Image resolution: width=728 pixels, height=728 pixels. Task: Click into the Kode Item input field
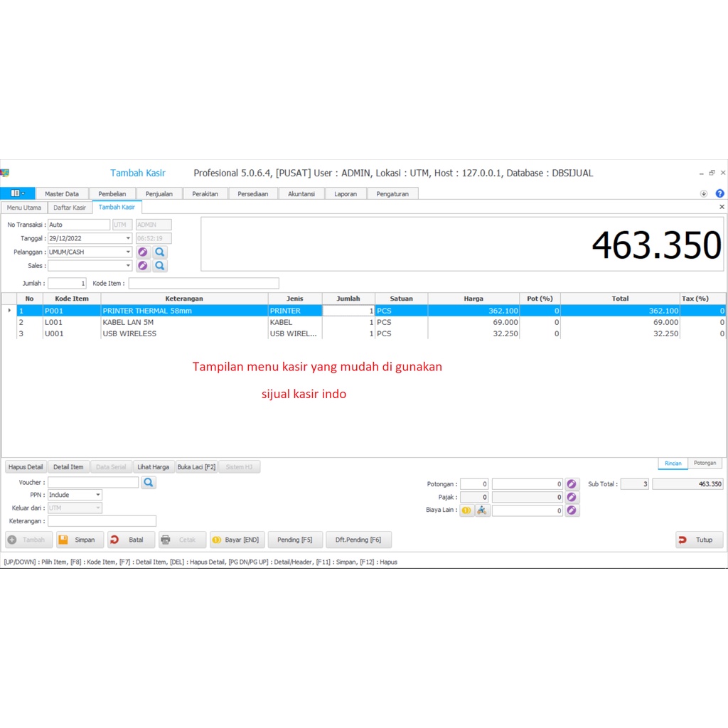(x=203, y=283)
